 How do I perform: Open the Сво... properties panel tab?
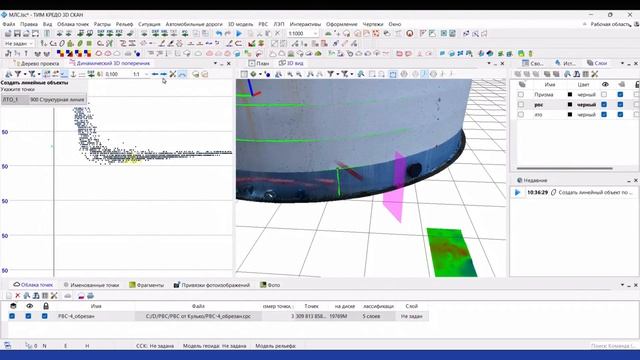point(533,63)
